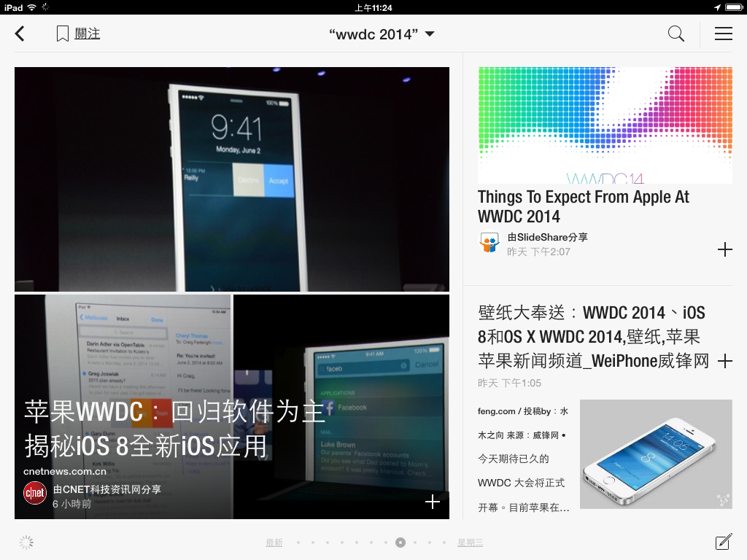This screenshot has width=747, height=560.
Task: Open the 壁纸大奉送 WWDC 2014 article title
Action: click(x=593, y=337)
